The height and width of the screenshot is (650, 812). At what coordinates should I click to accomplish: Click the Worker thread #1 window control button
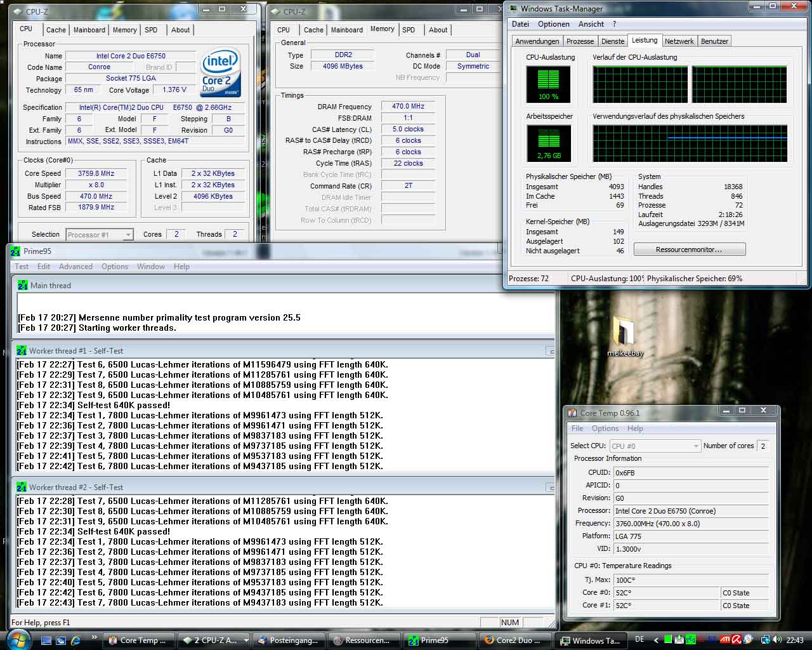[550, 350]
